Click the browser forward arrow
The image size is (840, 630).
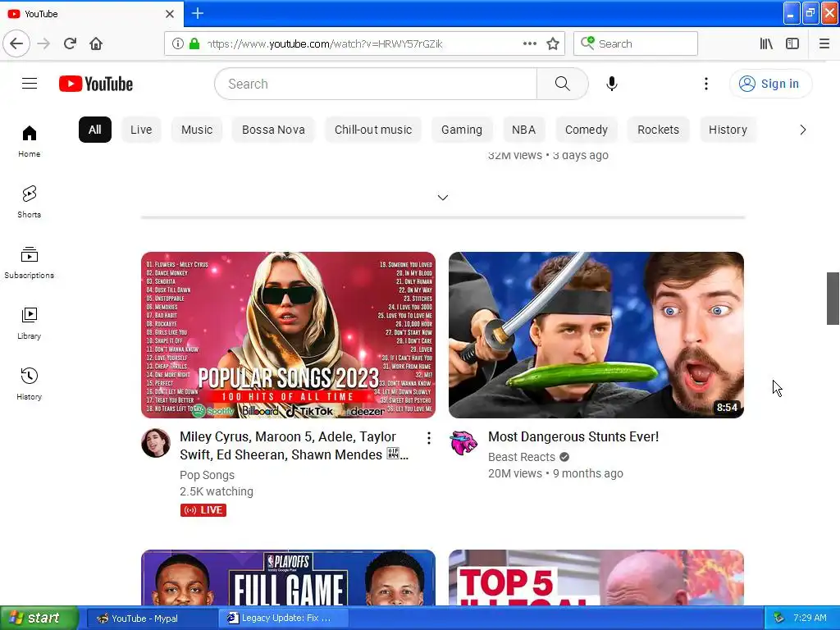tap(43, 43)
